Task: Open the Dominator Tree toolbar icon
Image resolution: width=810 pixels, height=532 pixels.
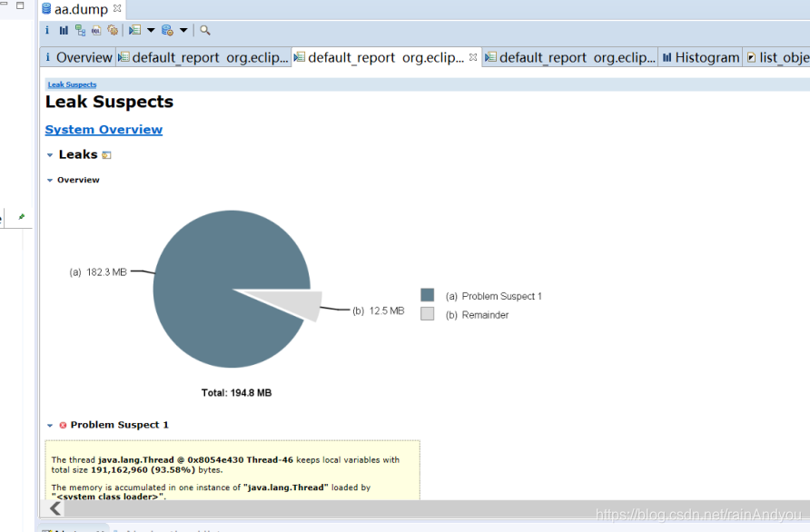Action: point(80,31)
